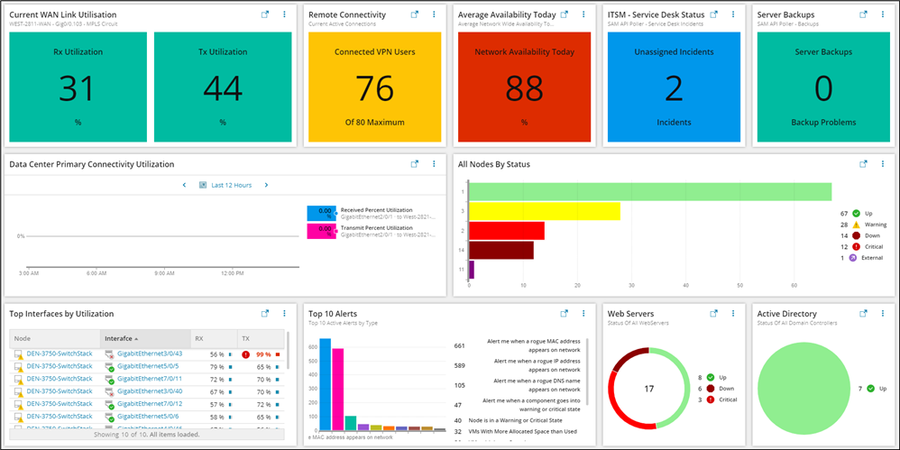Viewport: 900px width, 450px height.
Task: Click the Connected VPN Users yellow tile
Action: click(x=375, y=87)
